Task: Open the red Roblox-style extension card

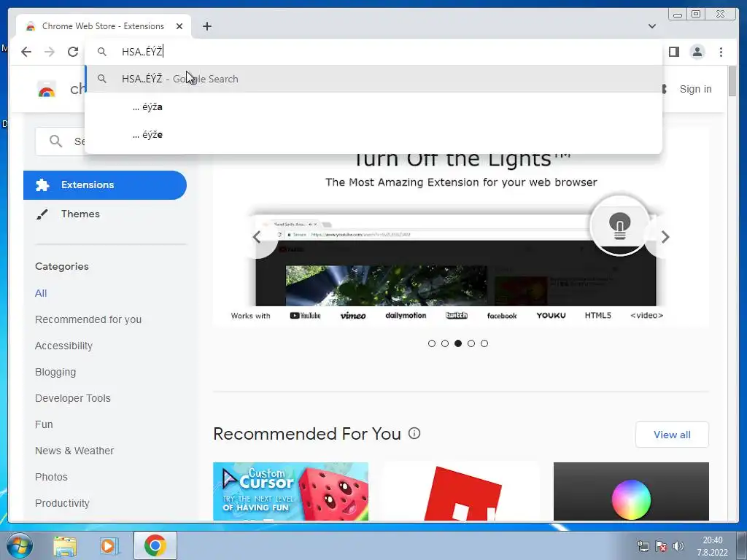Action: (461, 491)
